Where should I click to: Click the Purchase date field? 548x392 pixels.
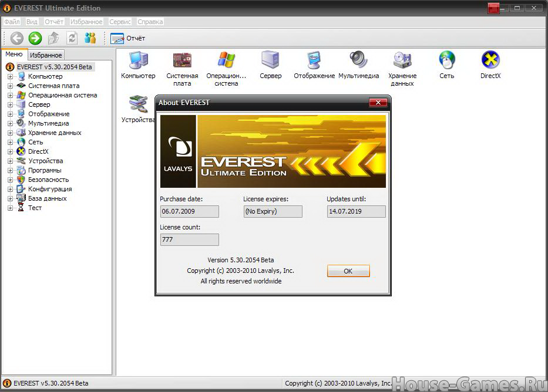pos(190,211)
